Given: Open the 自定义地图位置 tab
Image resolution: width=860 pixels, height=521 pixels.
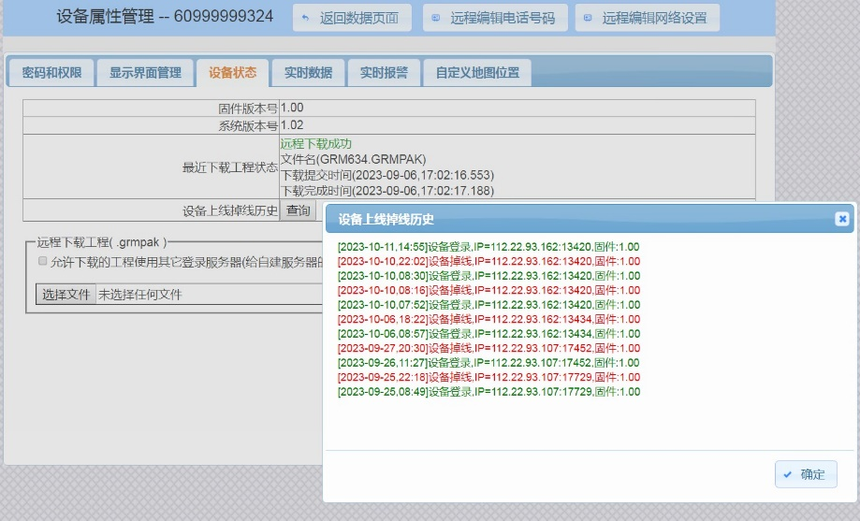Looking at the screenshot, I should pos(478,73).
